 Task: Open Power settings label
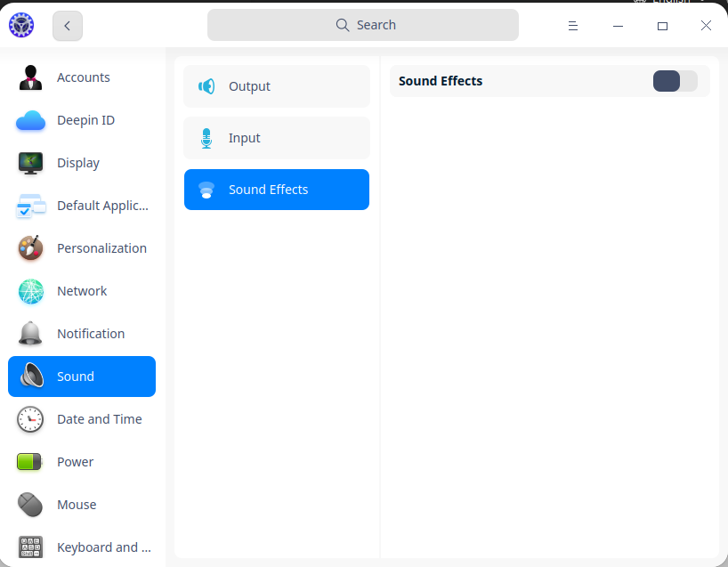[x=76, y=462]
